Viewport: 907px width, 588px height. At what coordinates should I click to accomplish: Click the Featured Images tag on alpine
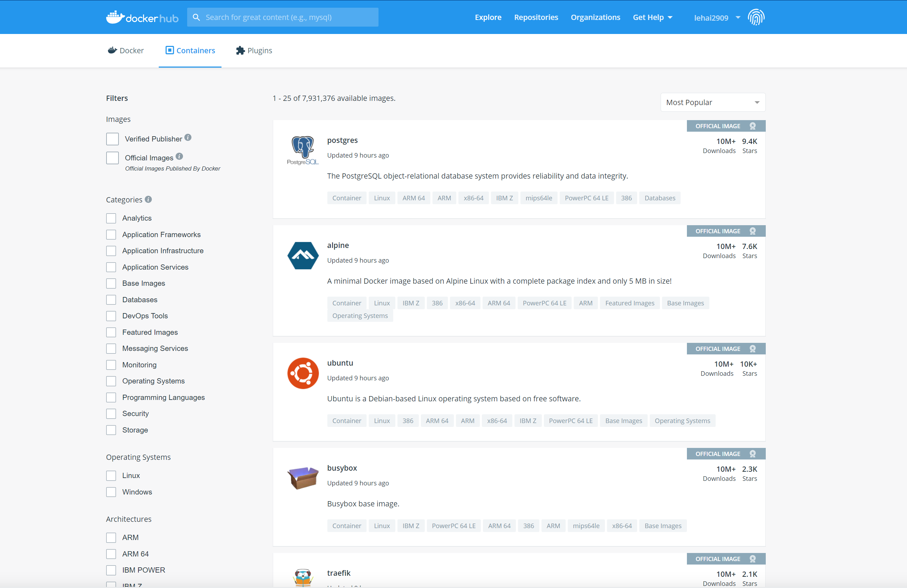629,303
